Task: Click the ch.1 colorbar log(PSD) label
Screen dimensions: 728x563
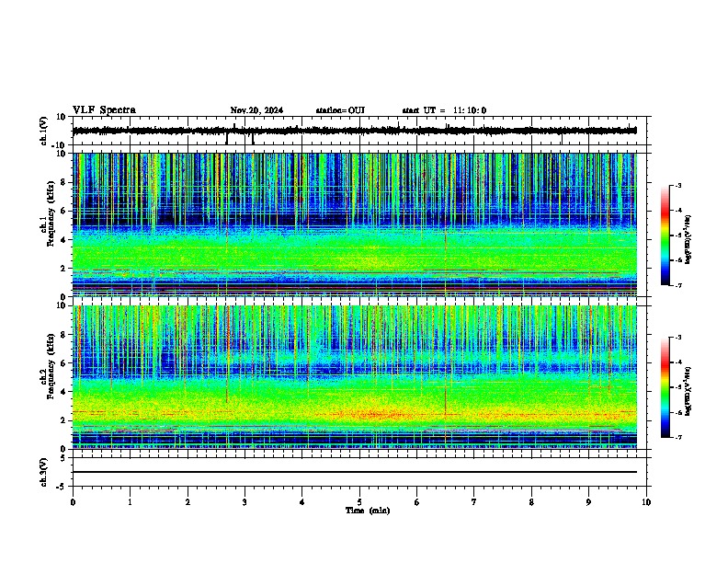Action: click(688, 240)
